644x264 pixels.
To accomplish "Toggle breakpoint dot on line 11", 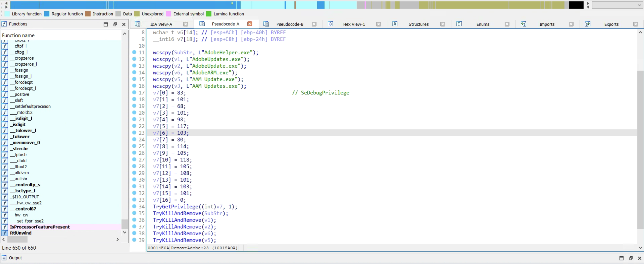I will tap(134, 52).
